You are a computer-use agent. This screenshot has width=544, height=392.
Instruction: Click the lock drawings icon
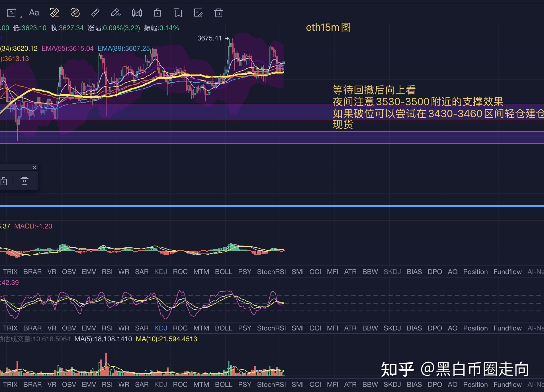tap(157, 13)
